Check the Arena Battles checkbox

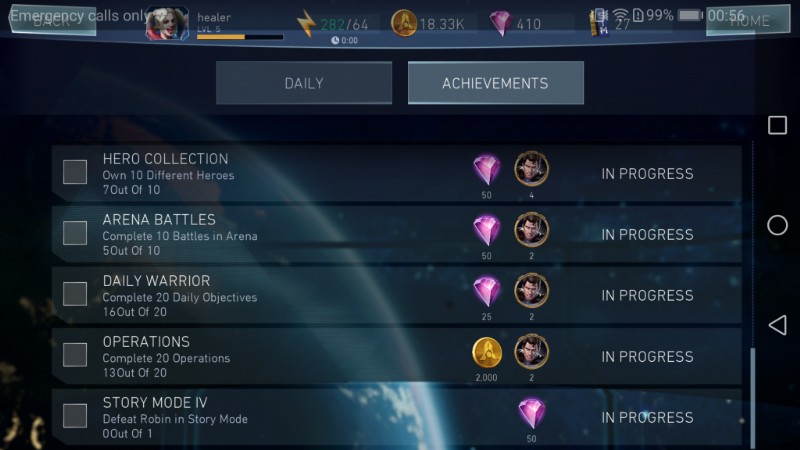pos(75,233)
